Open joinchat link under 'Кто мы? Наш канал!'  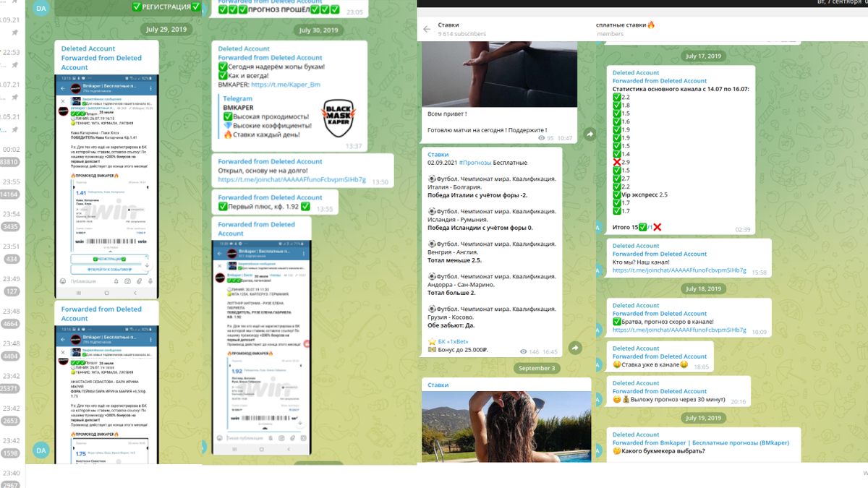coord(679,270)
